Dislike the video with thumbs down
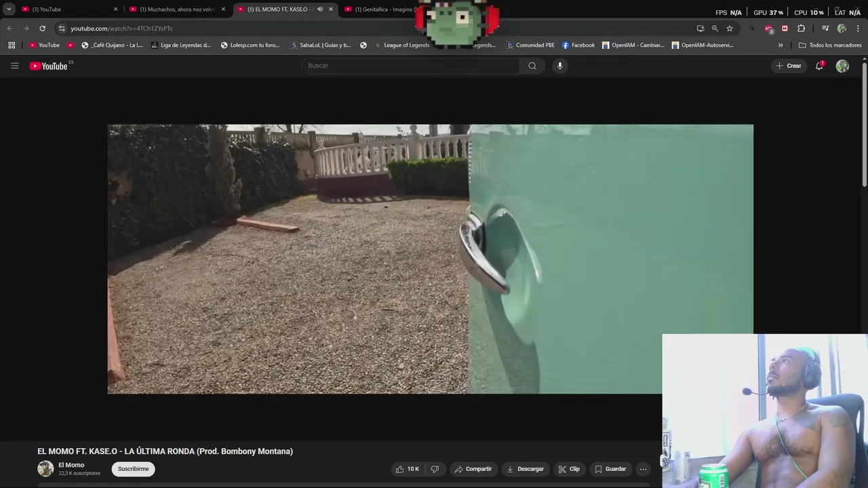The height and width of the screenshot is (488, 868). [x=435, y=469]
